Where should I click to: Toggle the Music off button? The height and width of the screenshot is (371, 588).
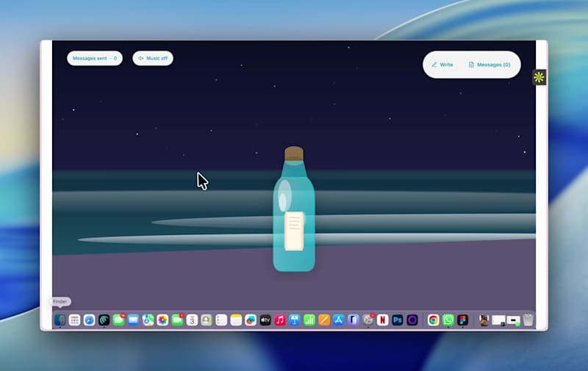pos(153,59)
